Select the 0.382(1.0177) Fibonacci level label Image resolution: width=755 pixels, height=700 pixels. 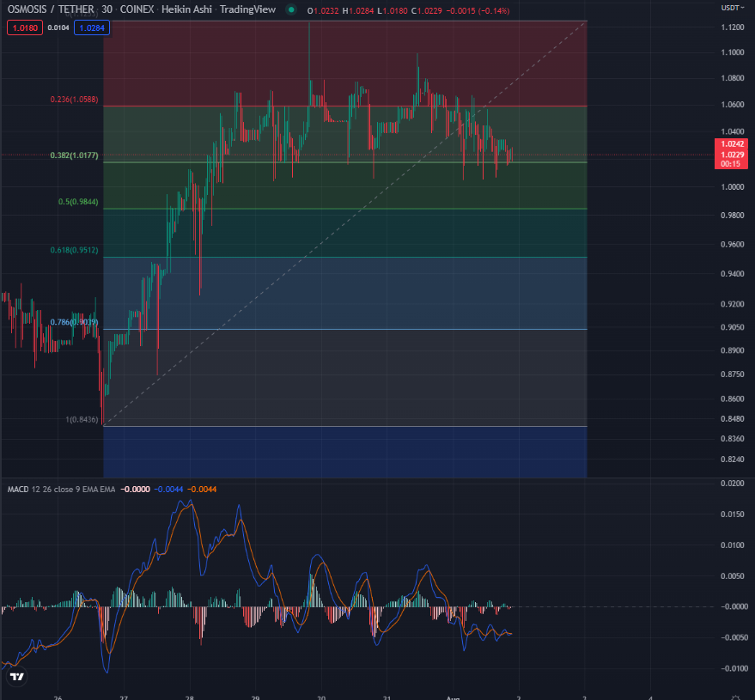[74, 155]
